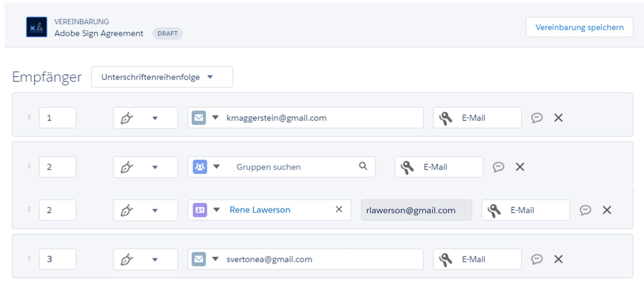Screen dimensions: 644x285
Task: Click the order number field of kmaggerstein row
Action: click(58, 118)
